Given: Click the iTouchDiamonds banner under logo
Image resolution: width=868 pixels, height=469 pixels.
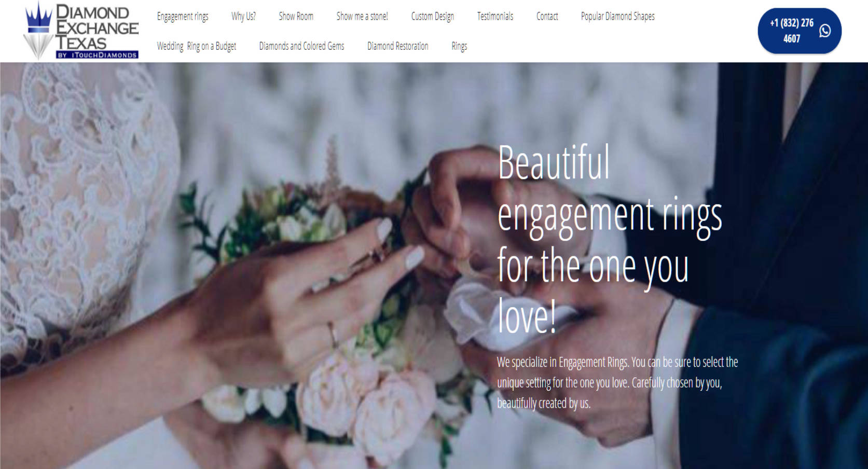Looking at the screenshot, I should click(x=97, y=54).
